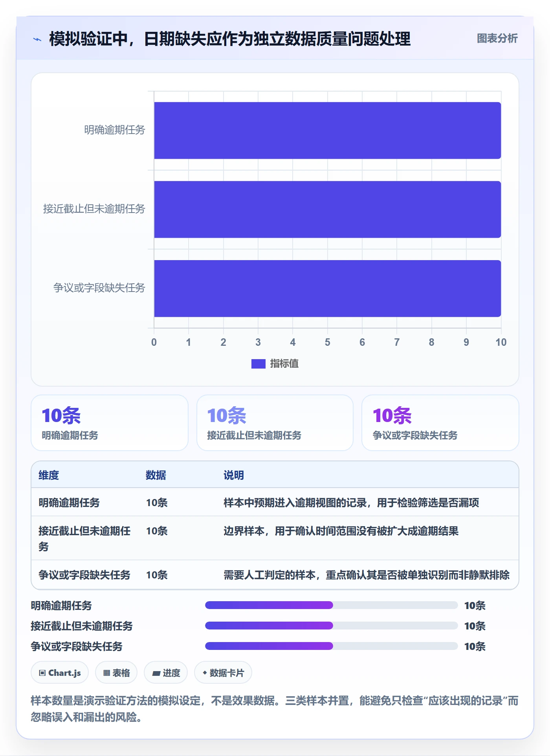This screenshot has width=550, height=756.
Task: Click the 数据卡片 tag chip
Action: 223,673
